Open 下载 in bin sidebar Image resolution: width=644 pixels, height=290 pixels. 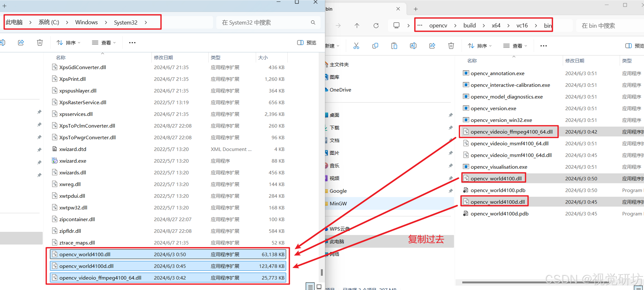click(x=334, y=128)
